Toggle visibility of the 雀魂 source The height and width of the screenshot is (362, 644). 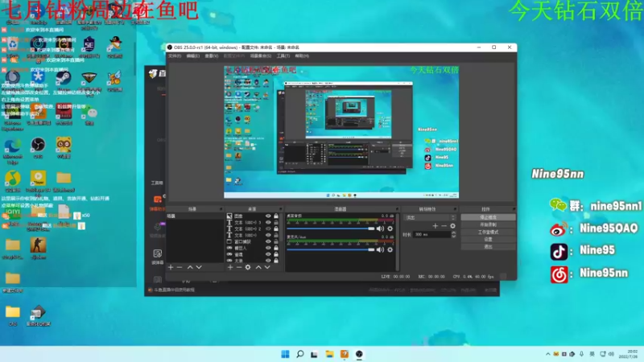[x=268, y=254]
